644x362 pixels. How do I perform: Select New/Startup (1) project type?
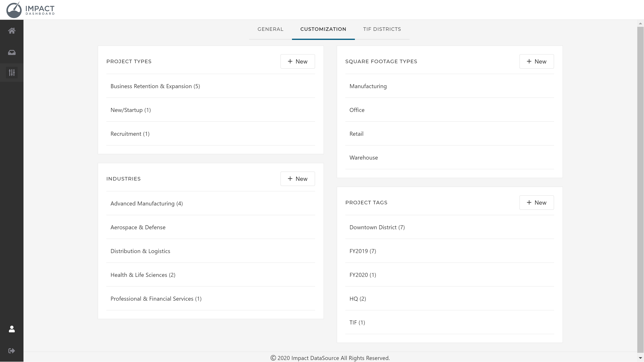click(x=210, y=110)
